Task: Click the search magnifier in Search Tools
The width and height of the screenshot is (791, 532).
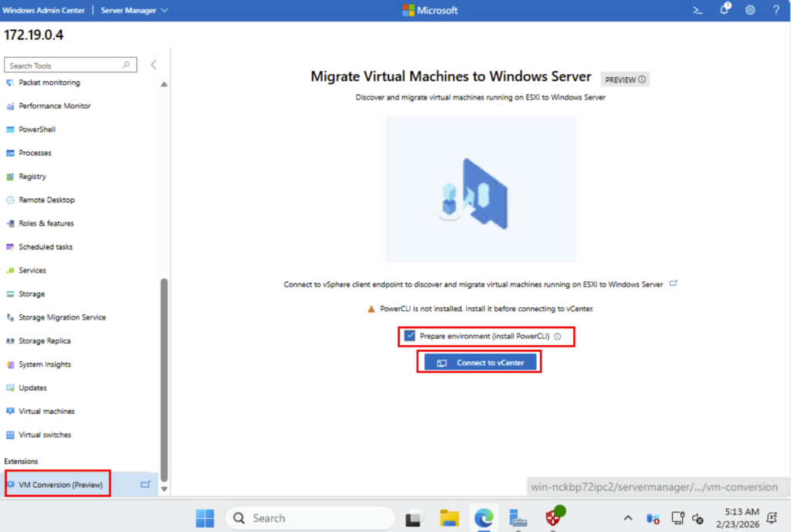Action: [127, 66]
